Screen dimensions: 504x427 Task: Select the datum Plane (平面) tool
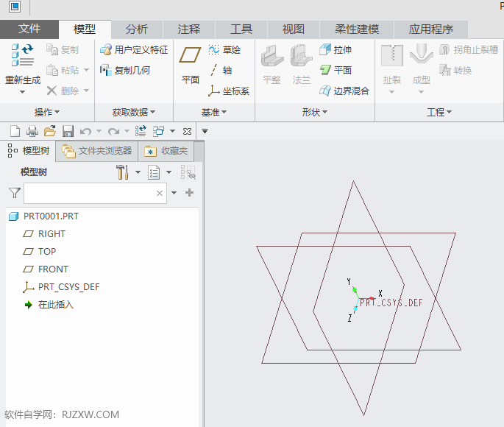click(191, 66)
